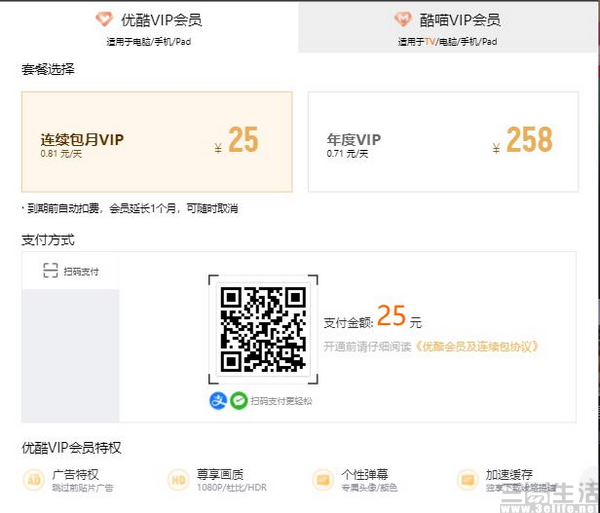Switch to the 酷喵VIP会员 tab
The width and height of the screenshot is (600, 513).
(x=448, y=27)
